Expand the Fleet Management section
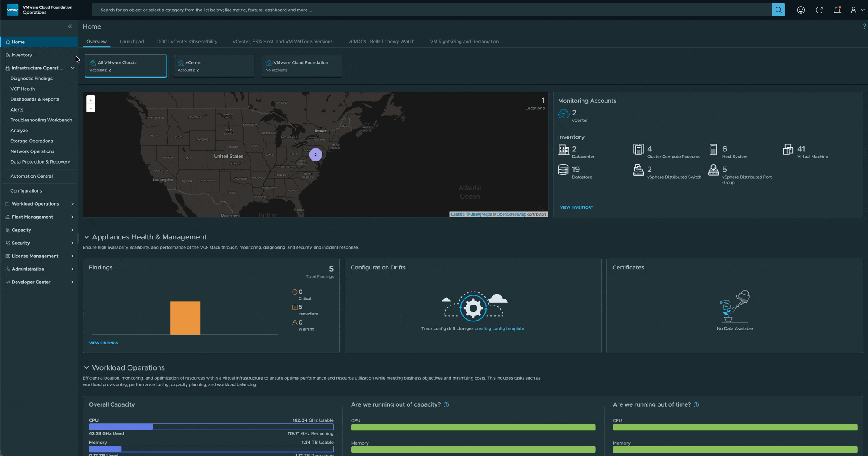Screen dimensions: 868x456 tap(72, 217)
